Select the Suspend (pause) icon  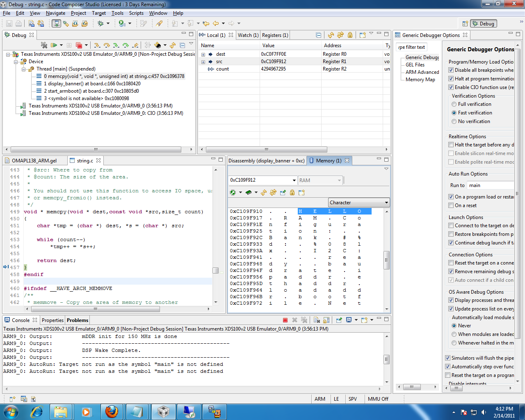click(69, 44)
